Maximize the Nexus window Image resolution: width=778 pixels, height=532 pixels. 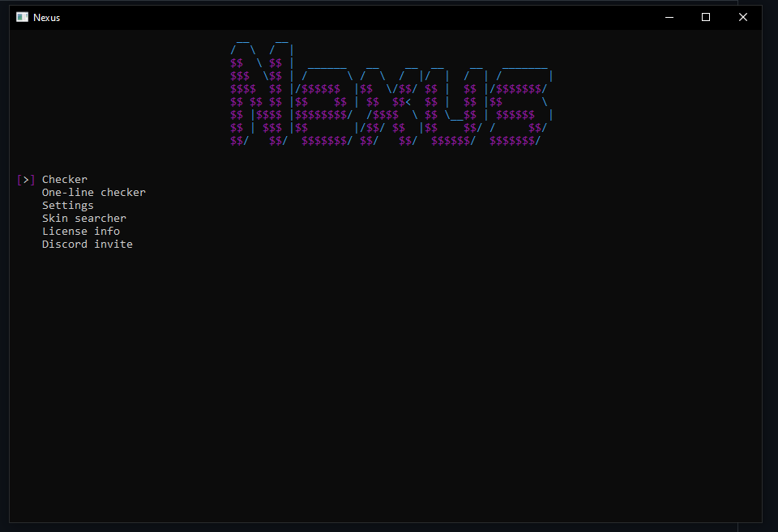pyautogui.click(x=706, y=17)
